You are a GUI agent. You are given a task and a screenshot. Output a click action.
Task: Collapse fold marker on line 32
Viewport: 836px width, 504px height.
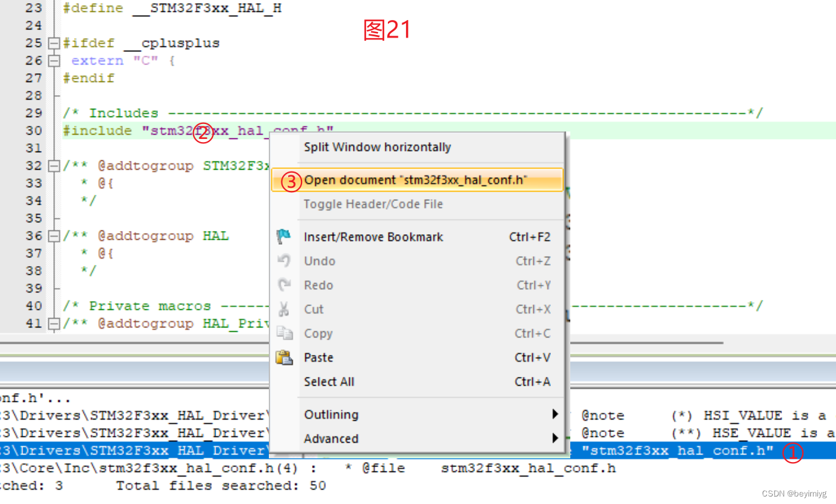click(x=53, y=166)
